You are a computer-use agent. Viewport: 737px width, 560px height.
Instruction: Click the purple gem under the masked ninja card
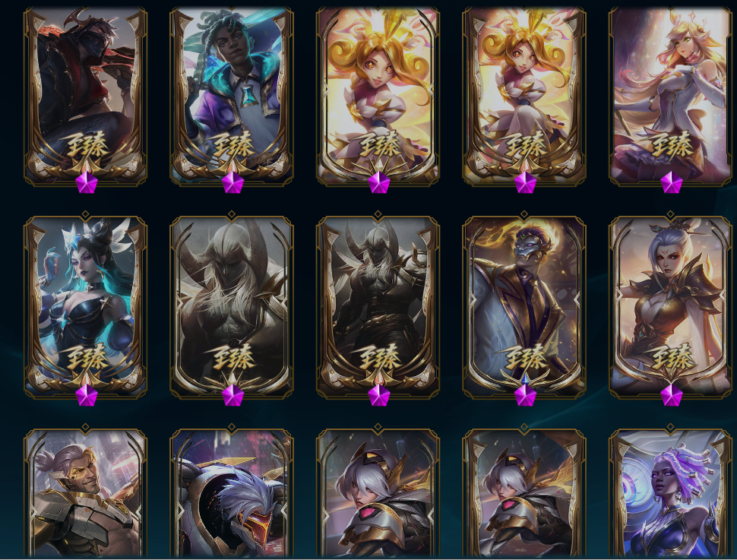tap(87, 182)
